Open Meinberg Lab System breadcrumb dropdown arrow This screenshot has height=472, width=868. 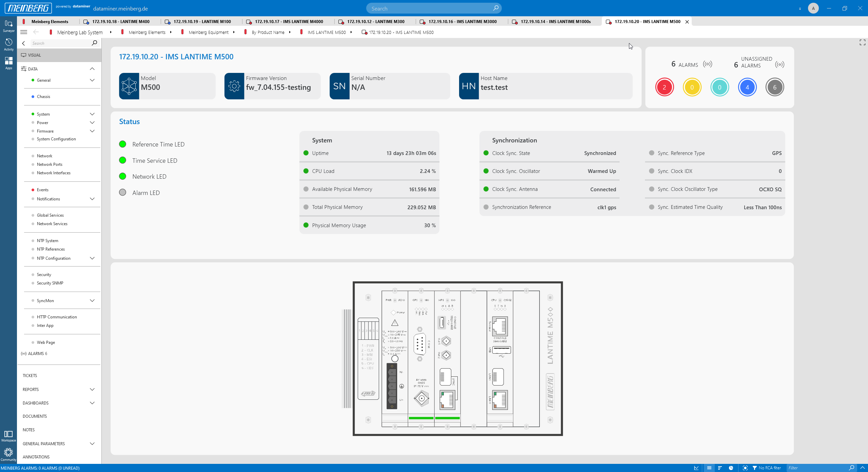[x=111, y=32]
